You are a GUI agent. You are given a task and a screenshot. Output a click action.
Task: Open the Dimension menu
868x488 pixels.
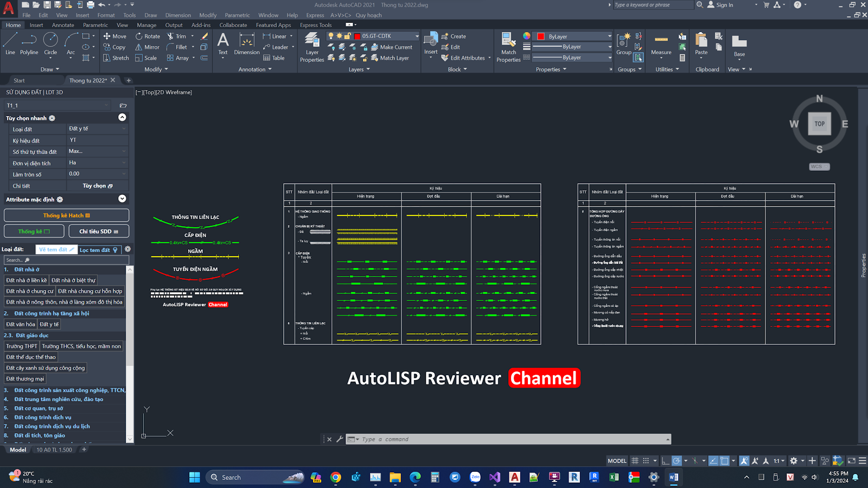point(178,15)
